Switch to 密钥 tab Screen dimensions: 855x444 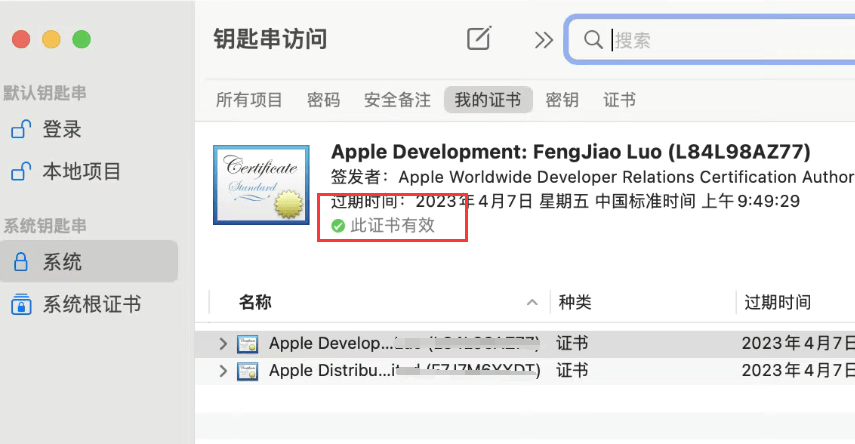tap(562, 100)
